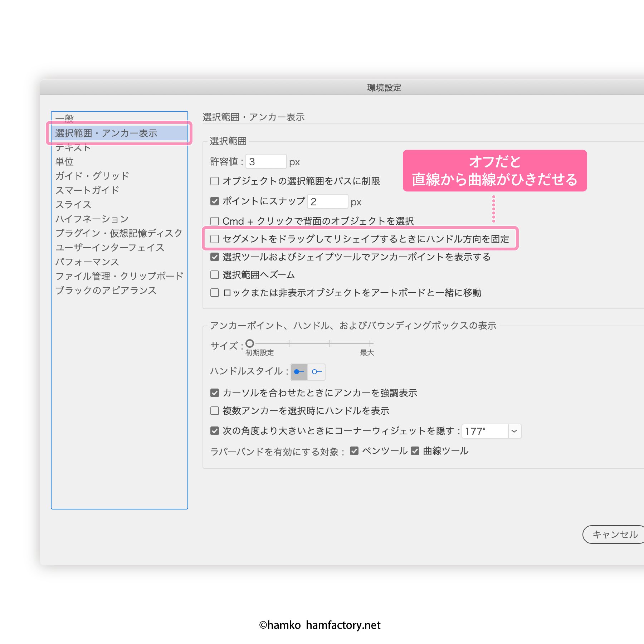
Task: Click the anchor size slider handle at 初期設定
Action: click(249, 343)
